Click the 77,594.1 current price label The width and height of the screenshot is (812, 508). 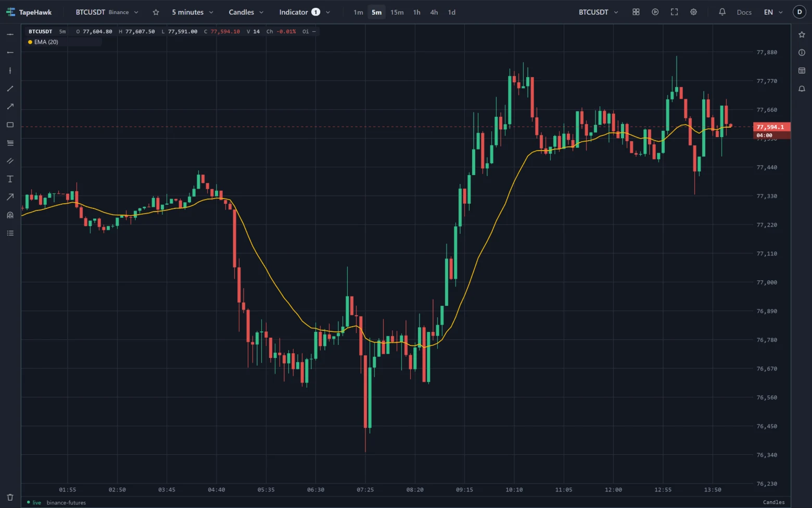[771, 127]
